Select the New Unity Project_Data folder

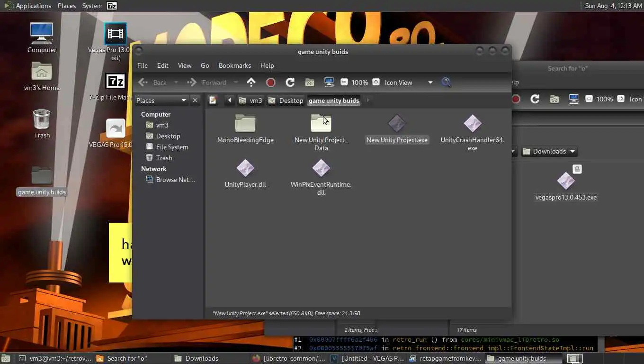321,133
